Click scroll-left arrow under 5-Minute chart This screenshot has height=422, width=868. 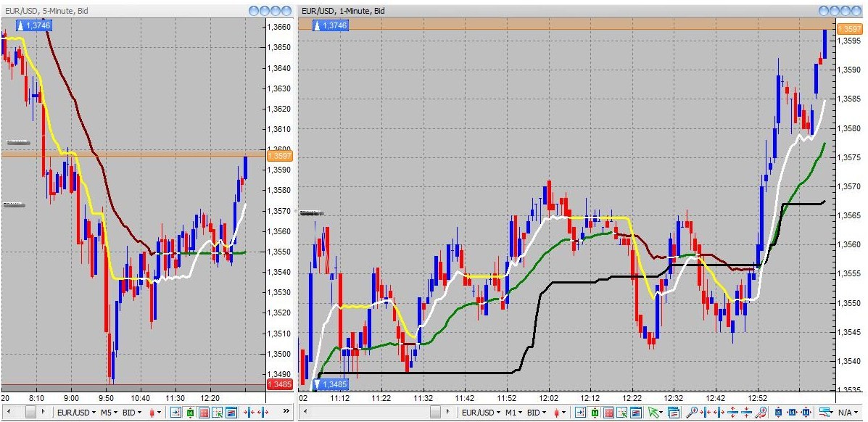[x=9, y=411]
